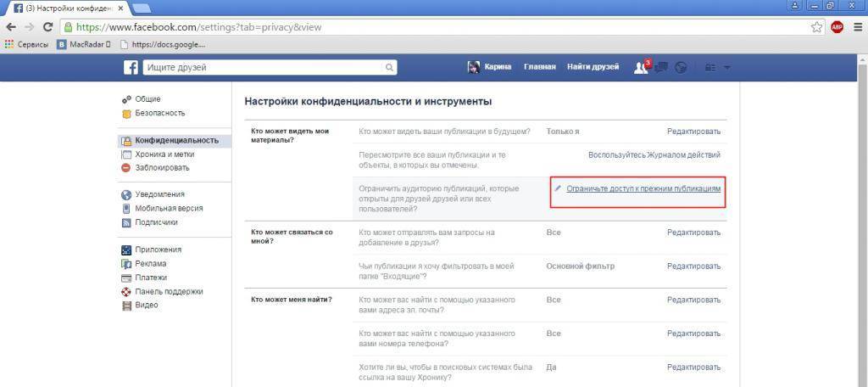Click the Facebook logo icon
This screenshot has width=868, height=387.
(x=131, y=67)
